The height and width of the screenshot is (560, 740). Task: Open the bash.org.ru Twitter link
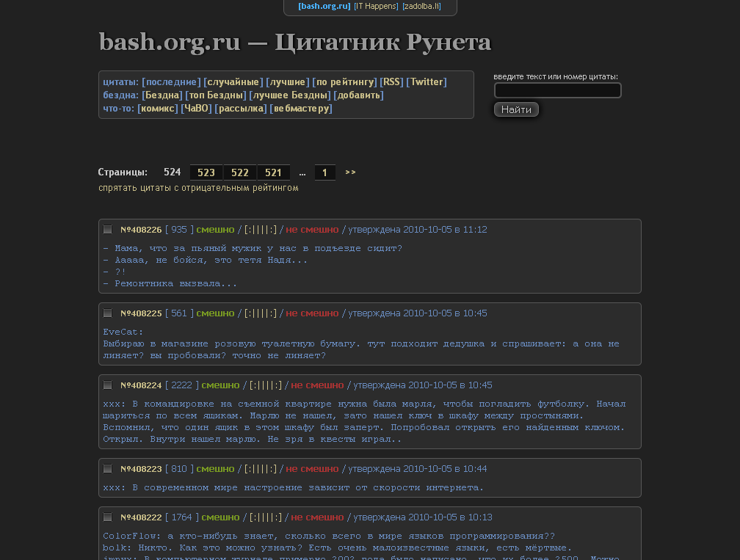pos(427,82)
